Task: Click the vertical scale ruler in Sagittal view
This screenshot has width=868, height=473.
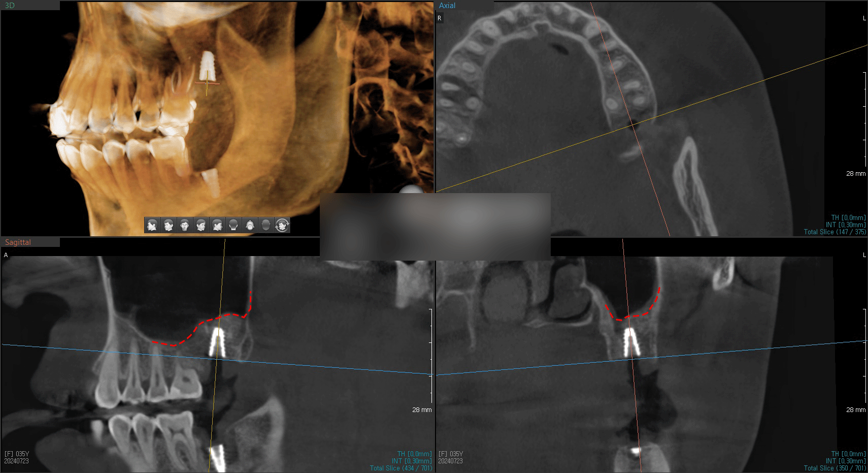Action: pos(431,356)
